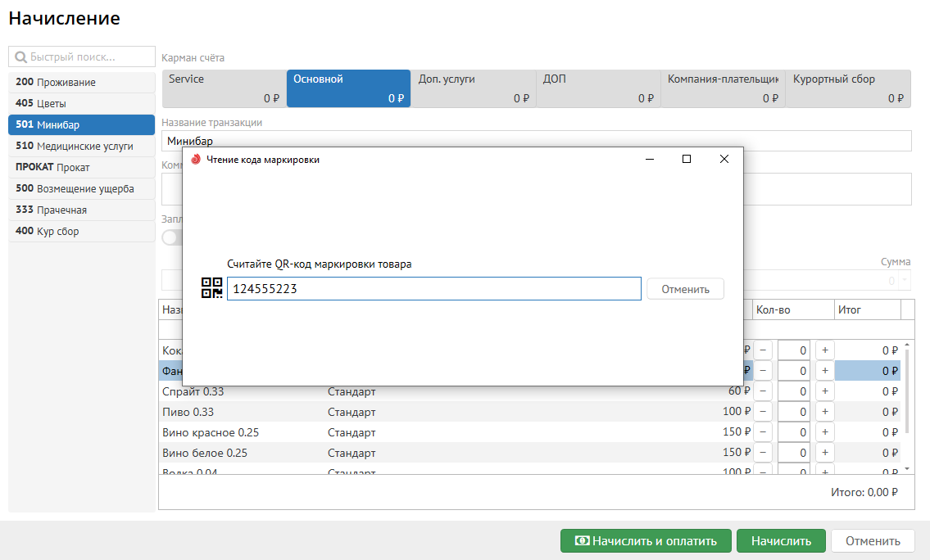Increase quantity for Вино красное 0.25
Image resolution: width=930 pixels, height=560 pixels.
824,432
